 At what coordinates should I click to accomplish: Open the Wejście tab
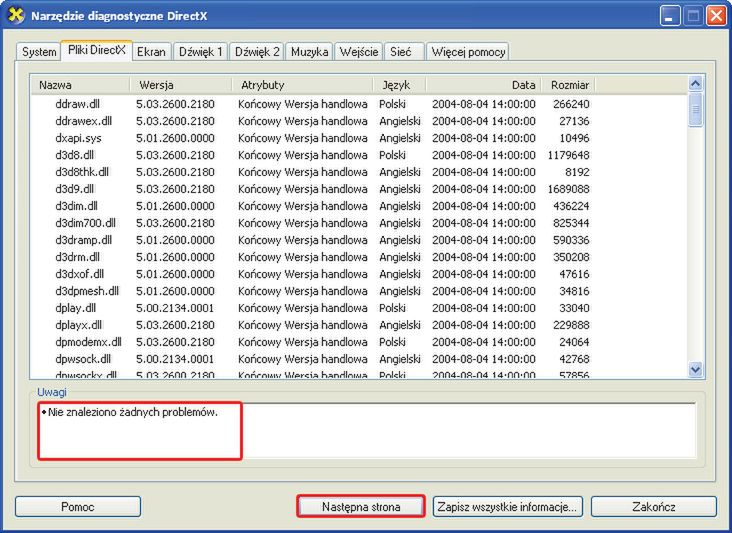359,52
